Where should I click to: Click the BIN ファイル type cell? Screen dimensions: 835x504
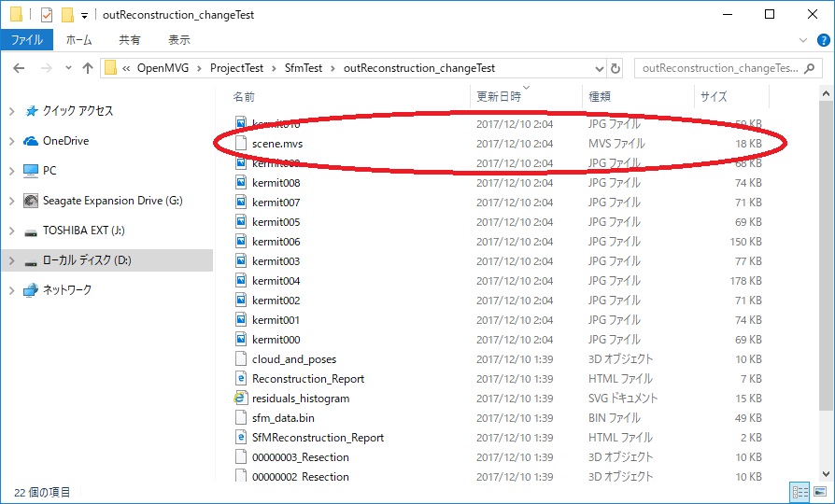click(x=614, y=418)
